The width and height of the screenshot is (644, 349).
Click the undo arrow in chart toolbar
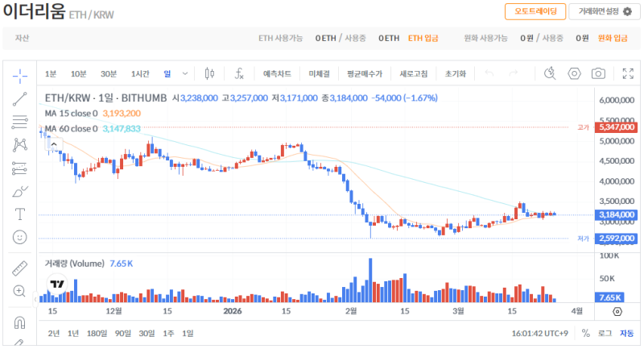tap(489, 73)
